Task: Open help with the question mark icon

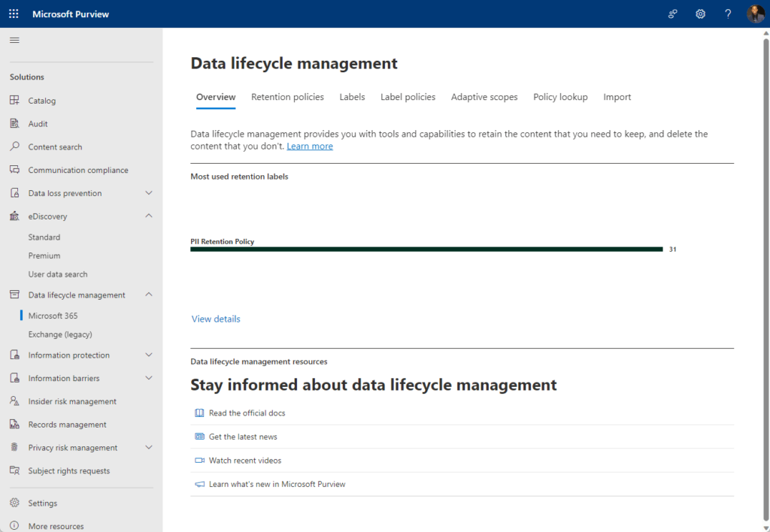Action: [x=728, y=14]
